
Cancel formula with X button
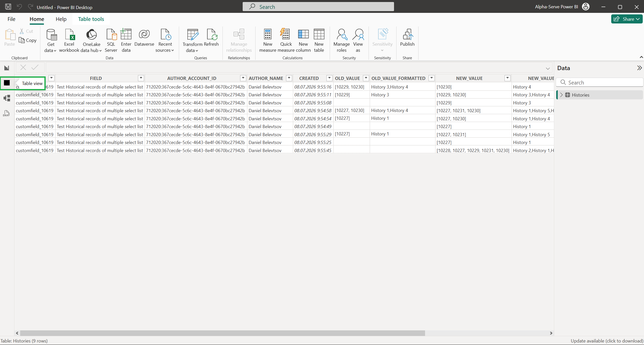[x=23, y=67]
